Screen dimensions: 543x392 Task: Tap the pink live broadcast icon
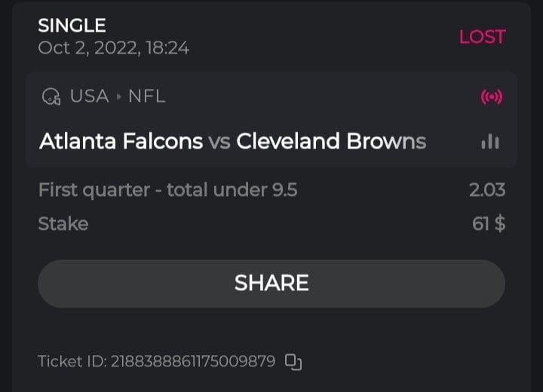point(491,96)
